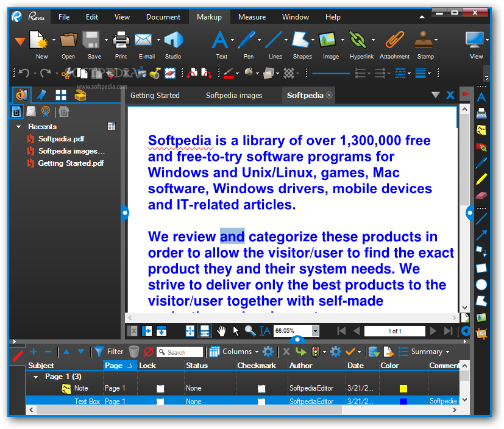Select the Text markup tool
The width and height of the screenshot is (504, 429).
[220, 40]
